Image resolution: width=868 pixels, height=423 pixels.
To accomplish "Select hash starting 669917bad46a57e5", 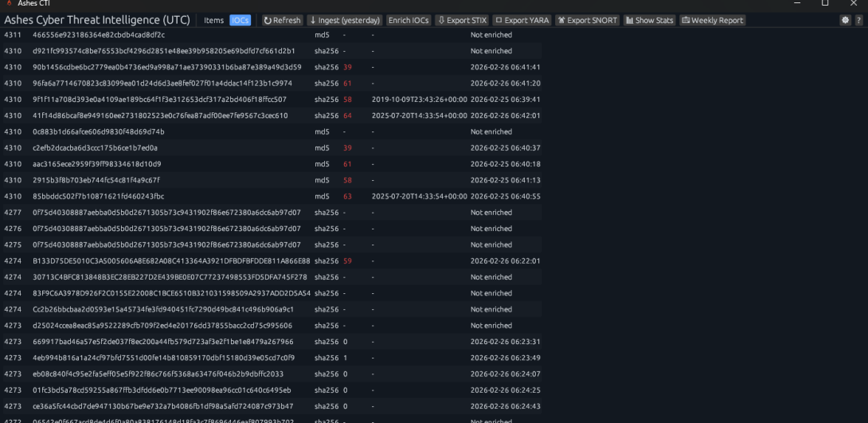I will [162, 342].
